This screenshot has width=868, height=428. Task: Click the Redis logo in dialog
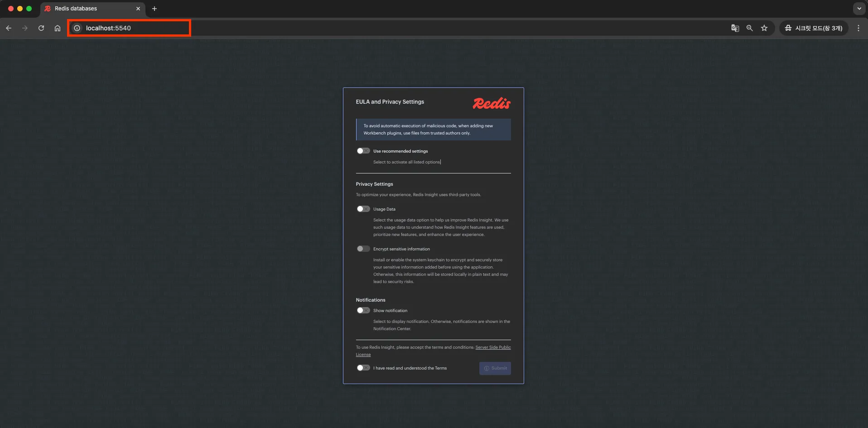(492, 103)
